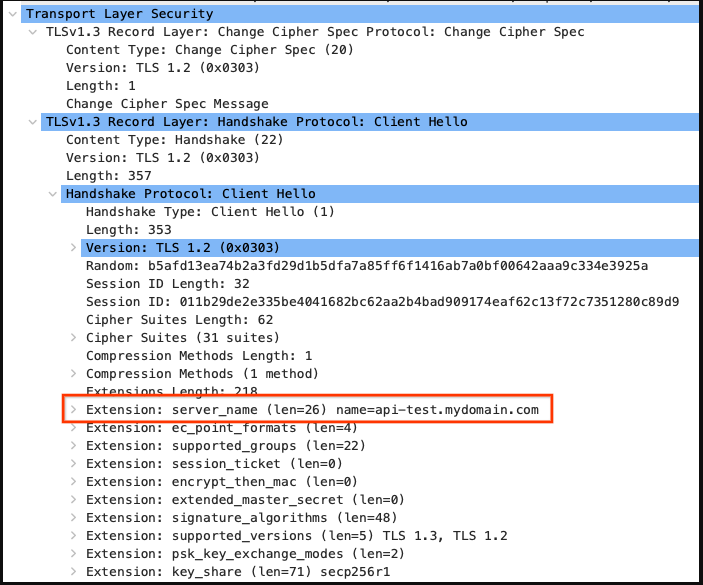The width and height of the screenshot is (703, 585).
Task: Select the Change Cipher Spec Message row
Action: 167,104
